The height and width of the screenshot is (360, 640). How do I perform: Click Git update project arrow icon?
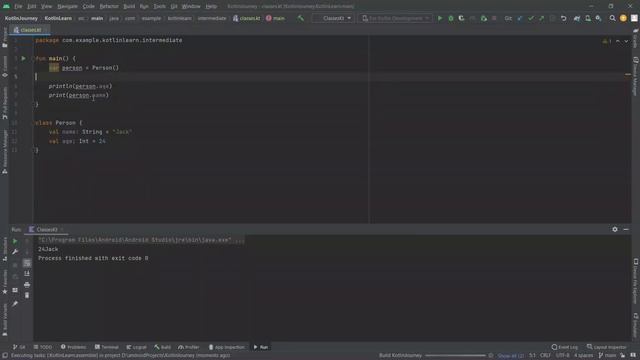(x=520, y=18)
